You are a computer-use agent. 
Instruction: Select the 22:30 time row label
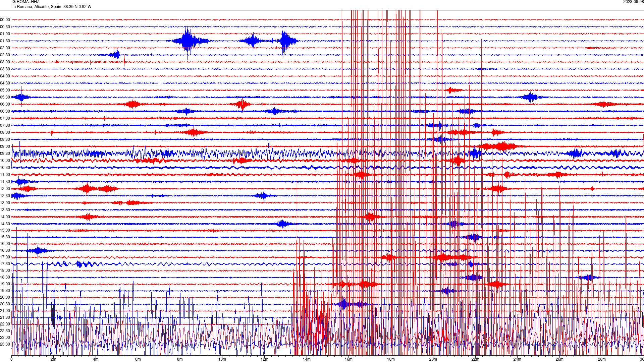(x=5, y=331)
